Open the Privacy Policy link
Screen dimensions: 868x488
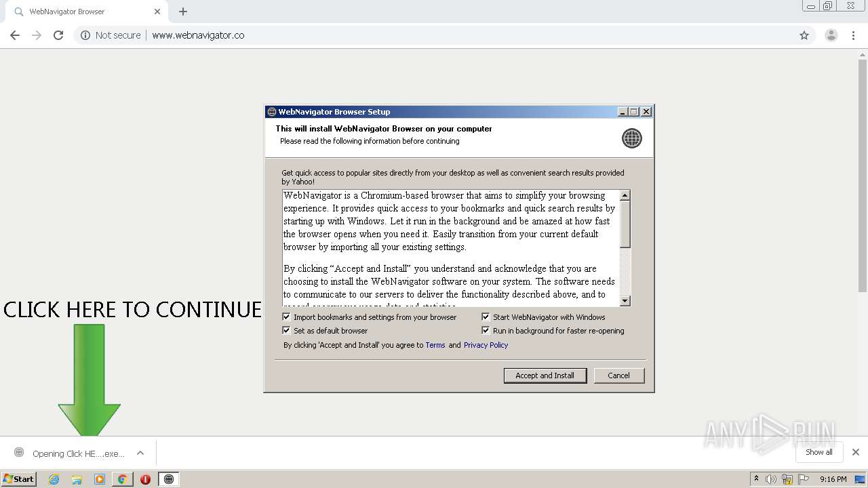(486, 345)
